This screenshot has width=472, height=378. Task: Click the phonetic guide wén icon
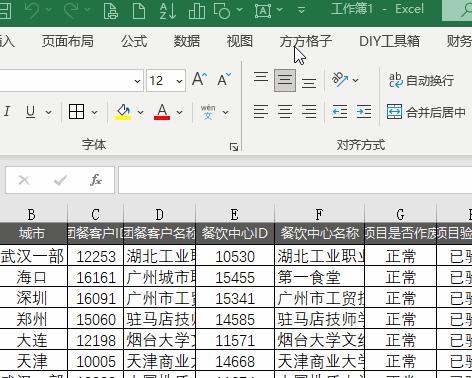[x=208, y=112]
